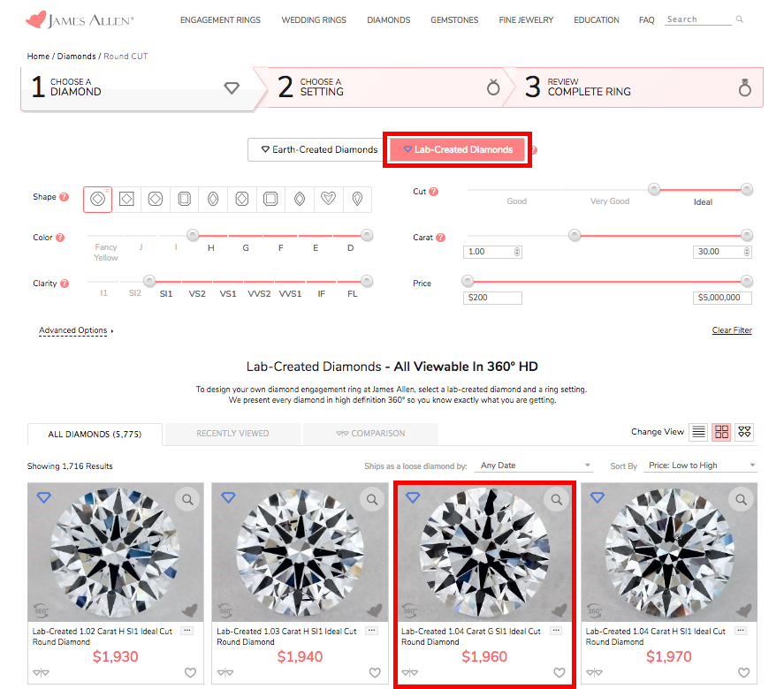This screenshot has height=689, width=784.
Task: Click the maximum carat 30.00 stepper arrows
Action: pyautogui.click(x=747, y=252)
